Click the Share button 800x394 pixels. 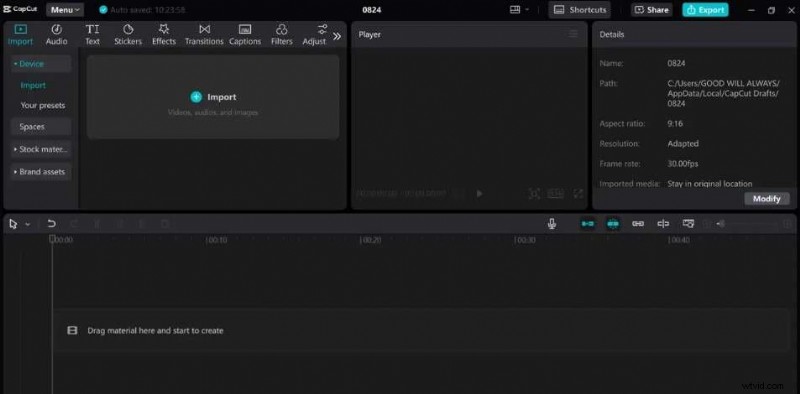pos(652,10)
